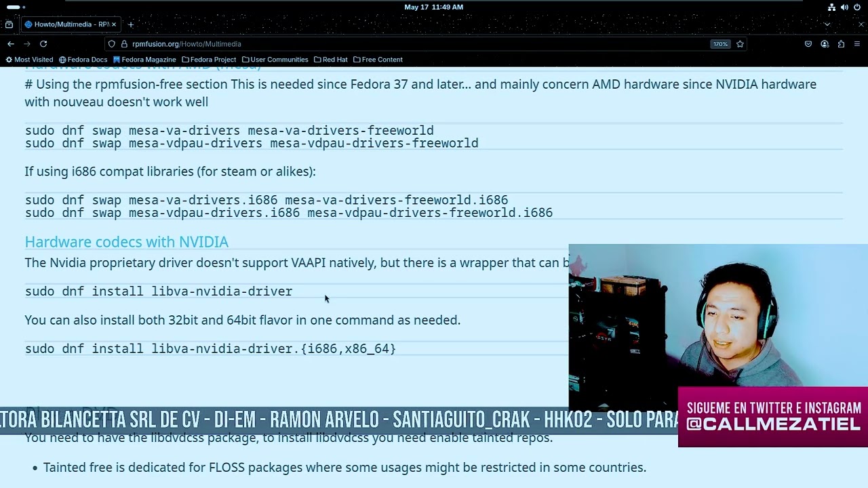Open Red Hat bookmark folder
Viewport: 868px width, 488px height.
click(330, 60)
